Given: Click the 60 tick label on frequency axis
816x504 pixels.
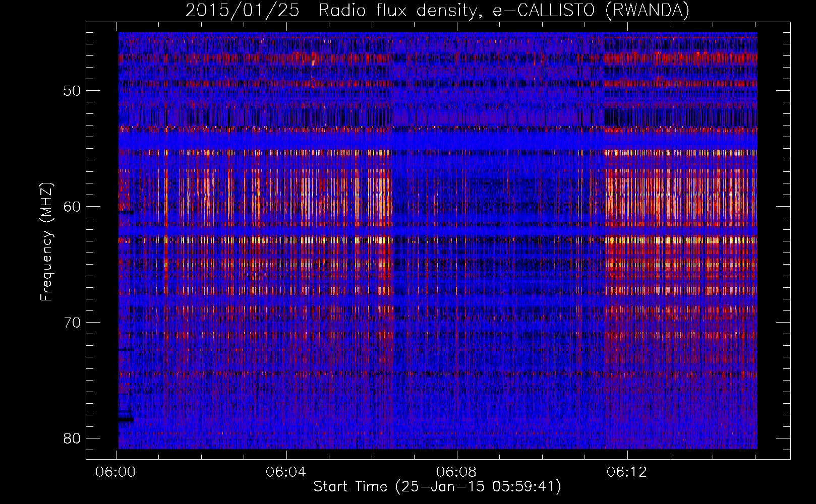Looking at the screenshot, I should [x=73, y=207].
